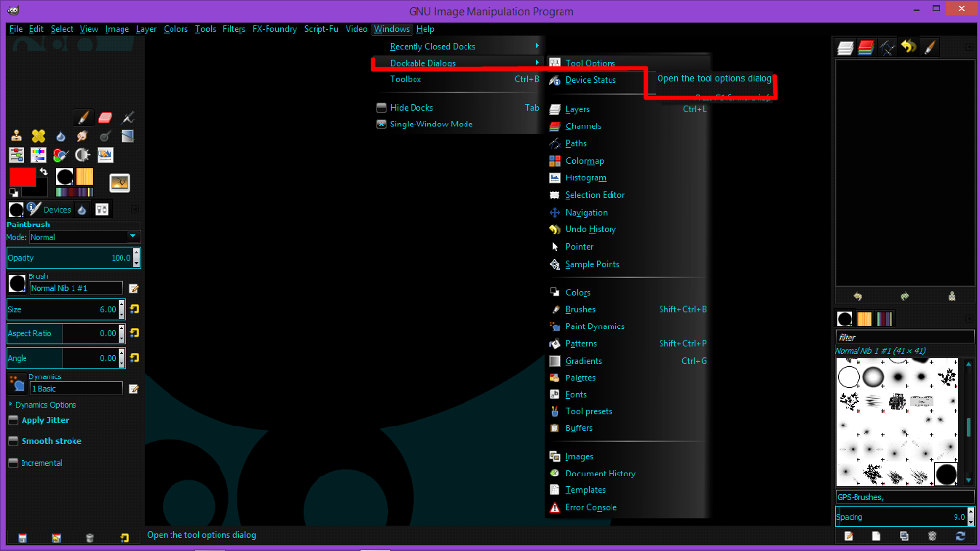Toggle Apply Jitter checkbox

coord(13,420)
